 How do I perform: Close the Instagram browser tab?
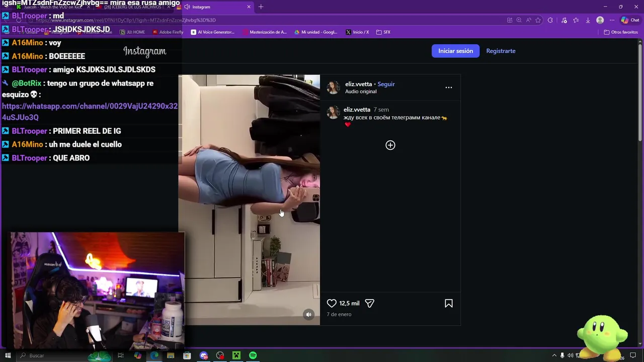(x=249, y=7)
